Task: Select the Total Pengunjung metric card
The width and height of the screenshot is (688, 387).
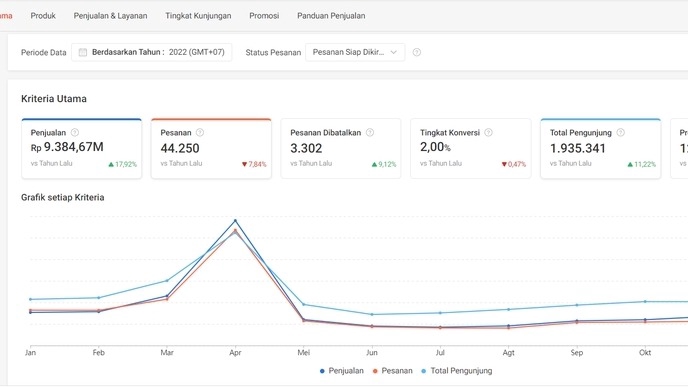Action: pos(601,148)
